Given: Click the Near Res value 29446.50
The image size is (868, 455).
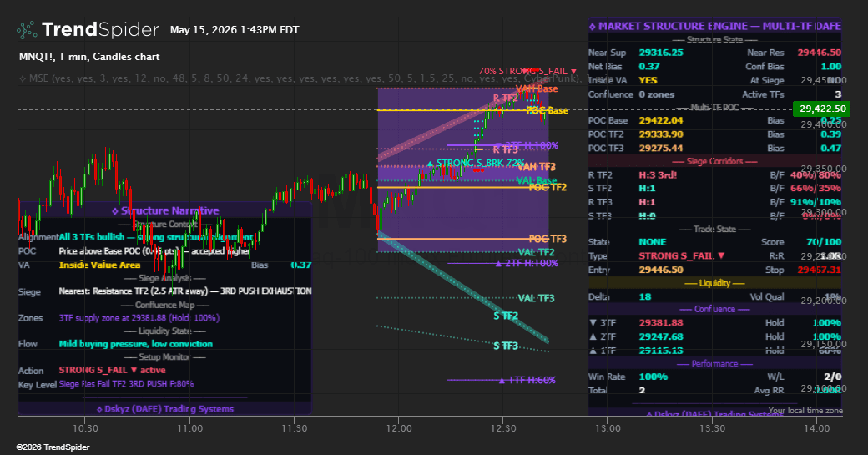Looking at the screenshot, I should pyautogui.click(x=819, y=53).
